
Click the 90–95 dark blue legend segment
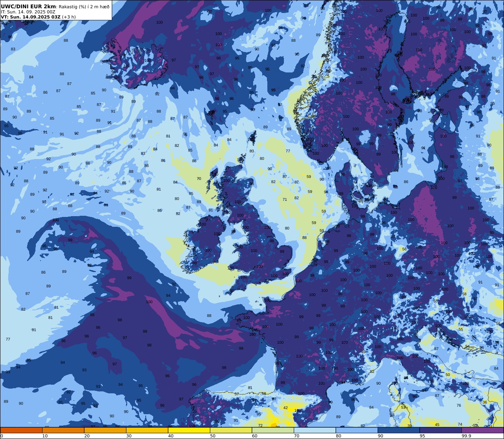(x=398, y=430)
